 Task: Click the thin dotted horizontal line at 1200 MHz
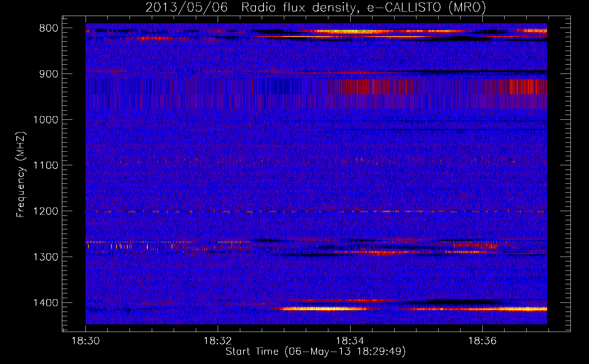[x=316, y=211]
